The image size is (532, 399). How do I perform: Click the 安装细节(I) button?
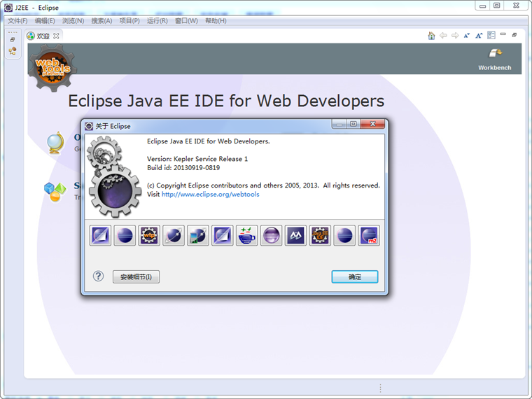click(x=136, y=277)
